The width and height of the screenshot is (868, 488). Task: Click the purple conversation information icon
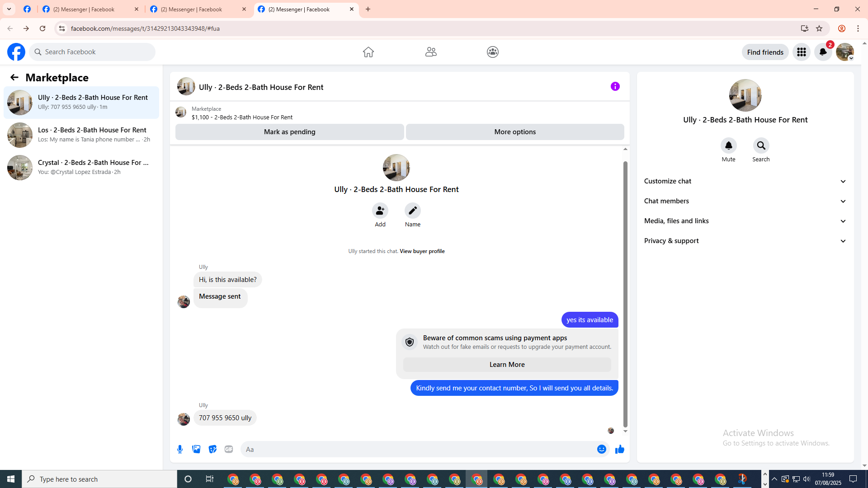click(615, 86)
